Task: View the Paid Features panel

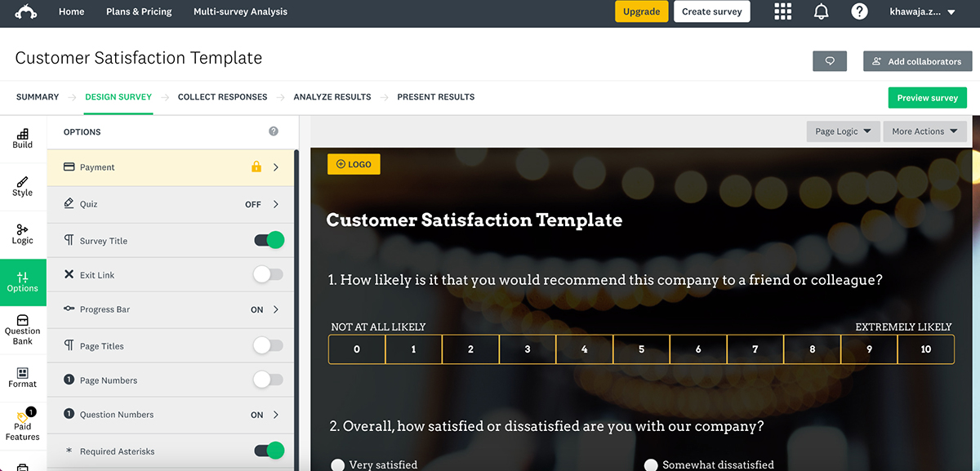Action: [23, 425]
